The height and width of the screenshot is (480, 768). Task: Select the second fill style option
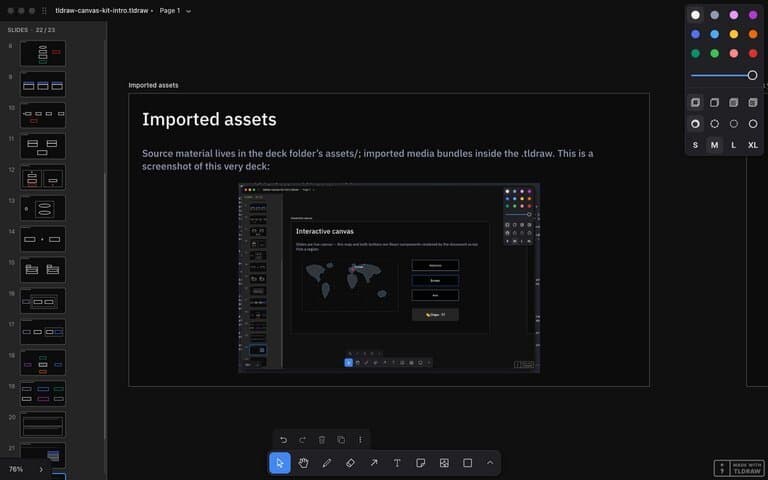(715, 102)
